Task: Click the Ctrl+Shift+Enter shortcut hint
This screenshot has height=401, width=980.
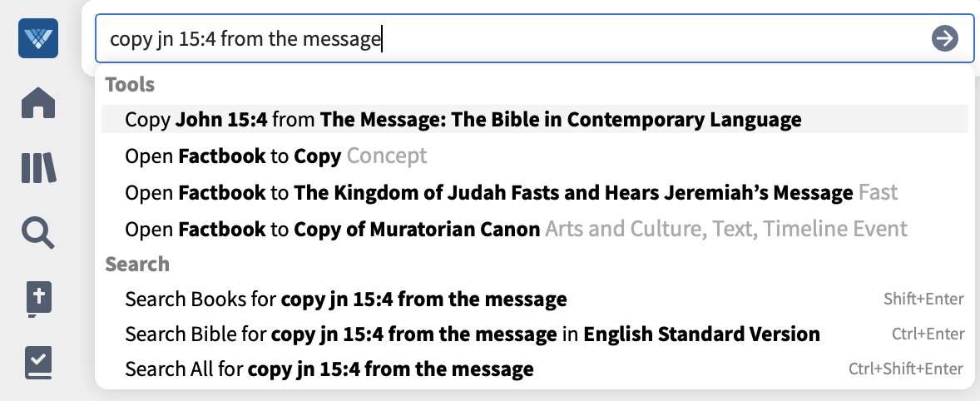Action: (906, 369)
